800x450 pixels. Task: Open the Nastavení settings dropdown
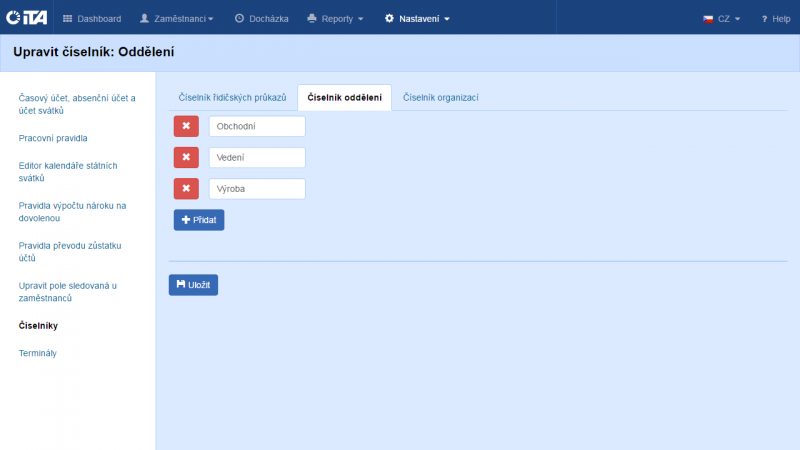417,18
